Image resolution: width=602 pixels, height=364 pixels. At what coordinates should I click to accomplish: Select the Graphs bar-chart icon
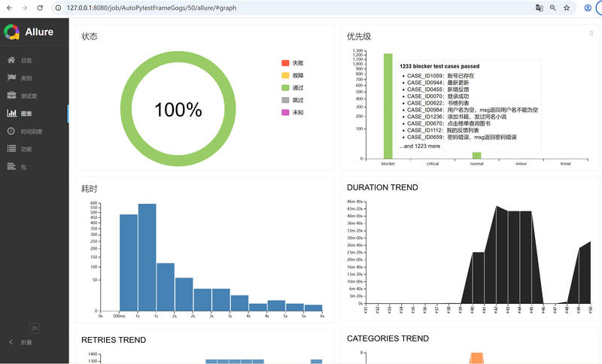coord(11,113)
